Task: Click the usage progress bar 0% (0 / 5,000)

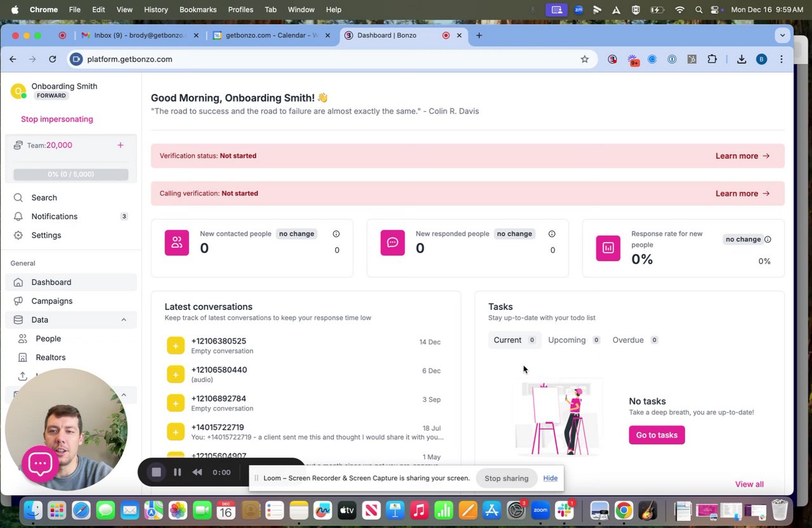Action: click(71, 174)
